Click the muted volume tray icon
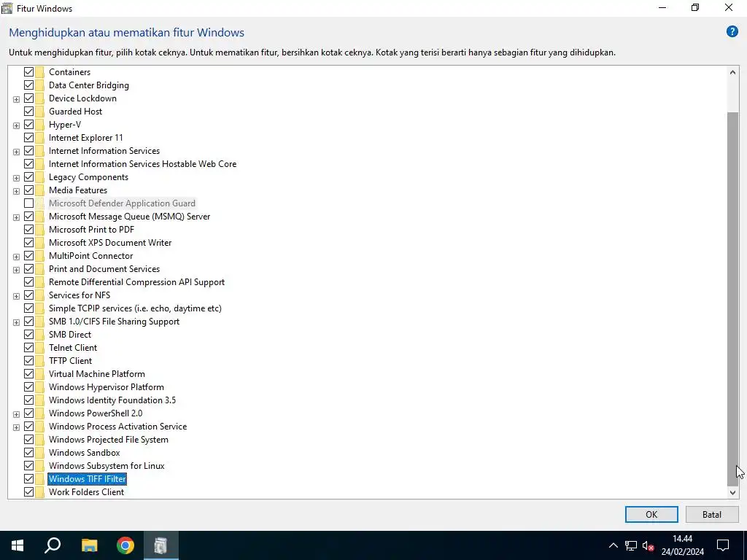Screen dimensions: 747x560 point(648,545)
